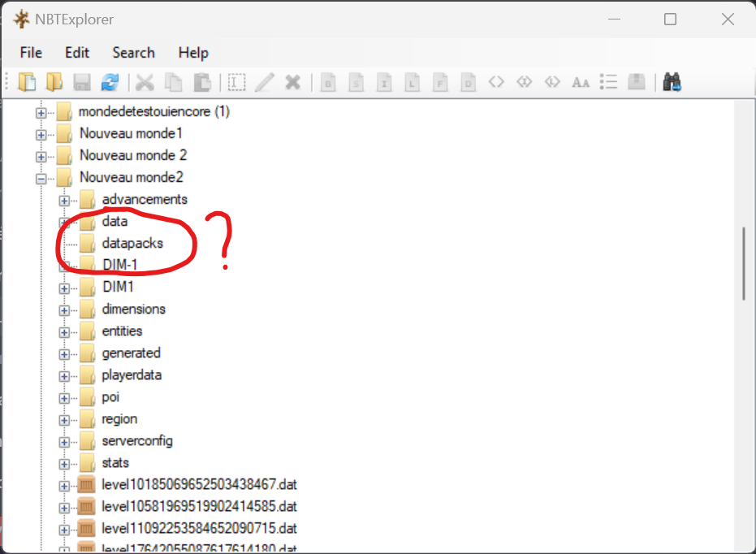The image size is (756, 554).
Task: Expand the serverconfig folder node
Action: coord(64,442)
